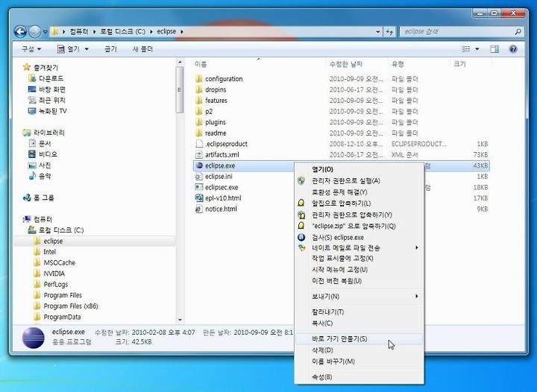Image resolution: width=537 pixels, height=392 pixels.
Task: Click navigation pane scrollbar down arrow
Action: [180, 320]
